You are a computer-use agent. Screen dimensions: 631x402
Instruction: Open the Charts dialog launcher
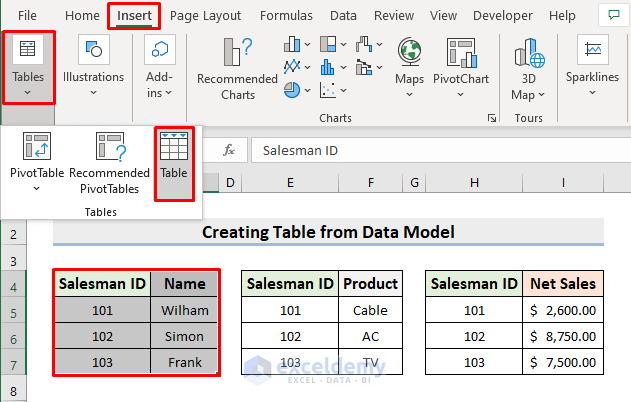(x=491, y=118)
